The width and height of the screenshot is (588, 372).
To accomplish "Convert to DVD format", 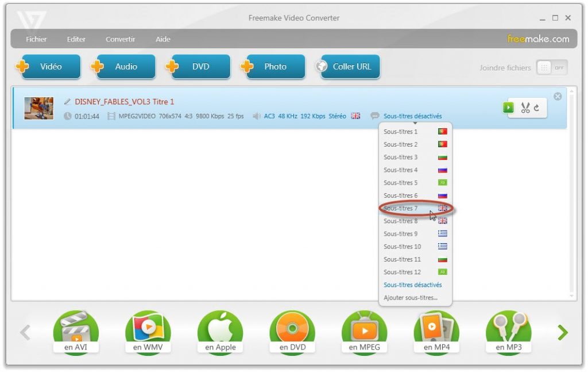I will click(292, 332).
